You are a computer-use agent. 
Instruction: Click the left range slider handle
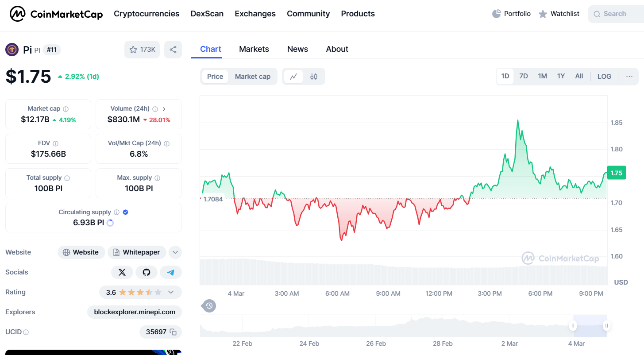pos(573,326)
